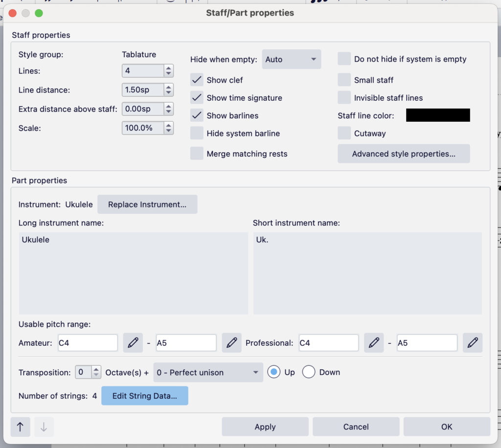
Task: Click pencil icon beside Professional C4 field
Action: [374, 343]
